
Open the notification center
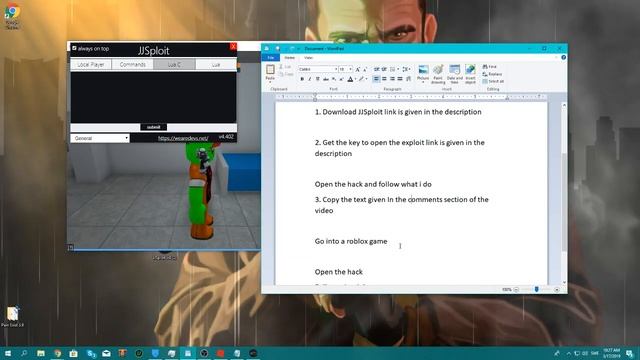click(630, 353)
